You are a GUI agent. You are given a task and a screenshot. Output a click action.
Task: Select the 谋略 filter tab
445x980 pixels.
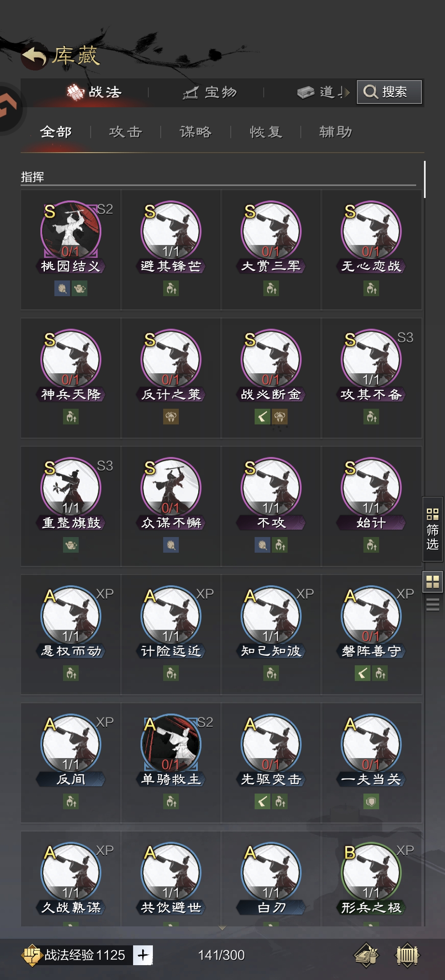click(x=196, y=132)
